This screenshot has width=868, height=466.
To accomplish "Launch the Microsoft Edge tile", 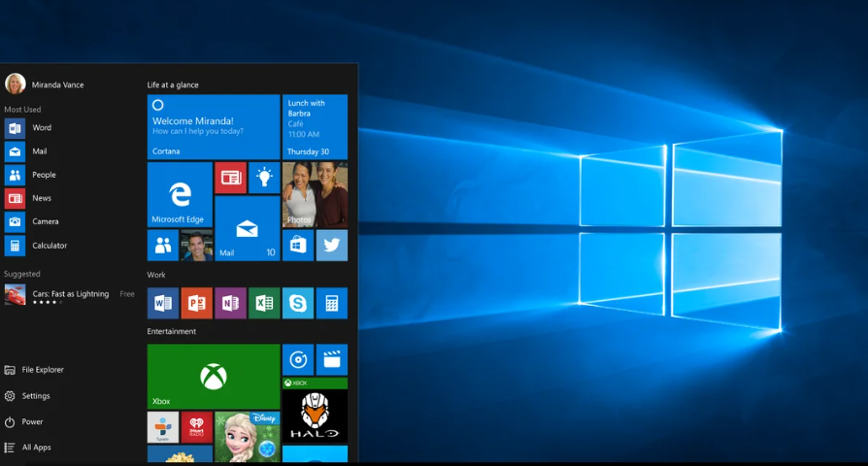I will [180, 194].
